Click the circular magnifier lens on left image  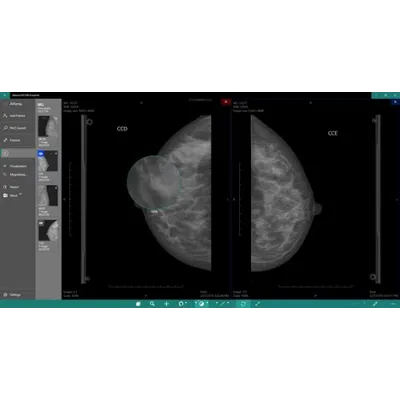tap(154, 182)
